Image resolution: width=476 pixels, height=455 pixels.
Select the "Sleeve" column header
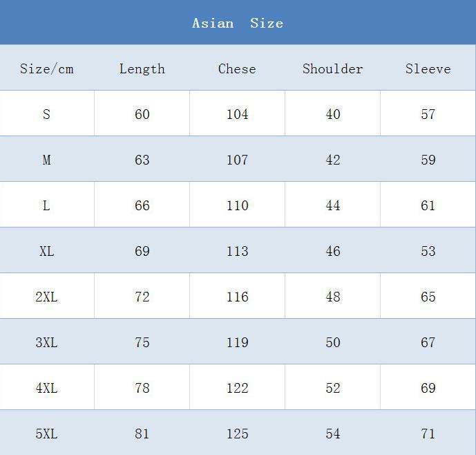point(428,68)
